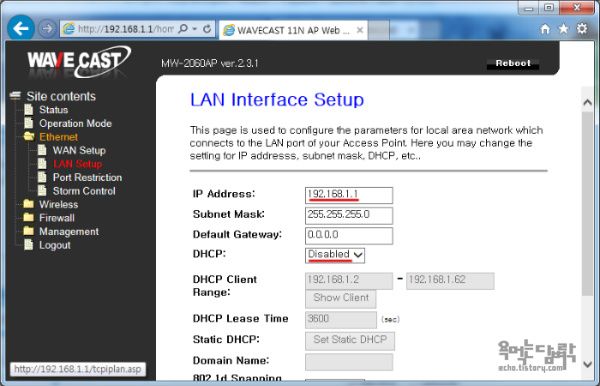Image resolution: width=600 pixels, height=386 pixels.
Task: Open address bar autocomplete dropdown arrow
Action: [195, 29]
